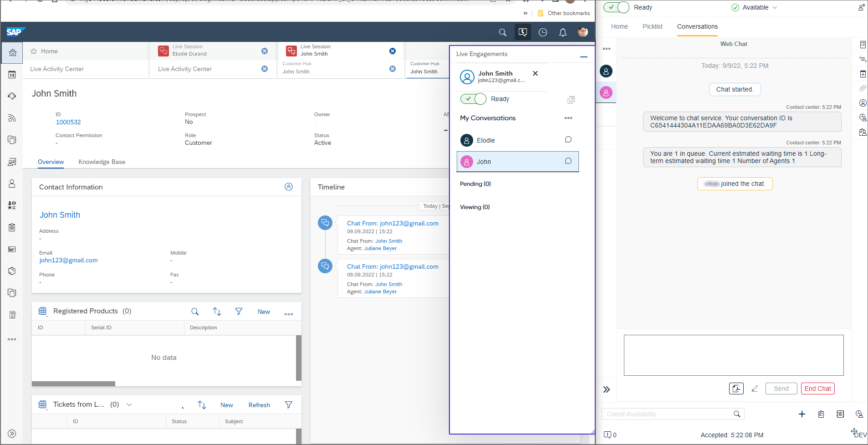Open the history clock icon in header
The image size is (868, 445).
[x=543, y=32]
